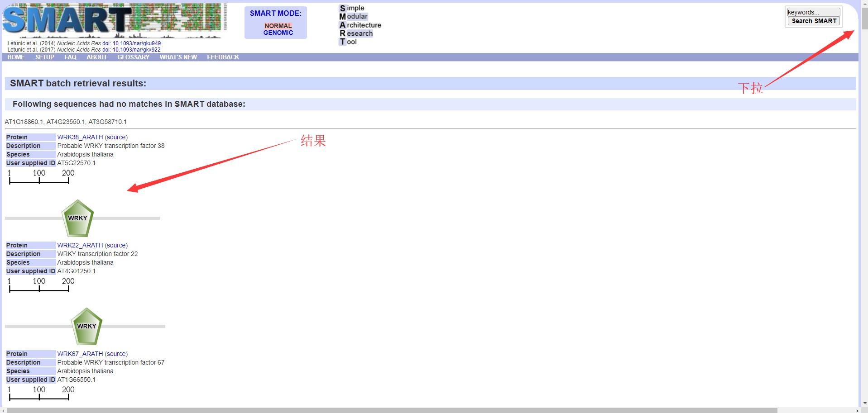The height and width of the screenshot is (413, 868).
Task: Click the unmatched sequences list AT1G18860.1, AT4G23550.1, AT3G58710.1
Action: coord(66,122)
